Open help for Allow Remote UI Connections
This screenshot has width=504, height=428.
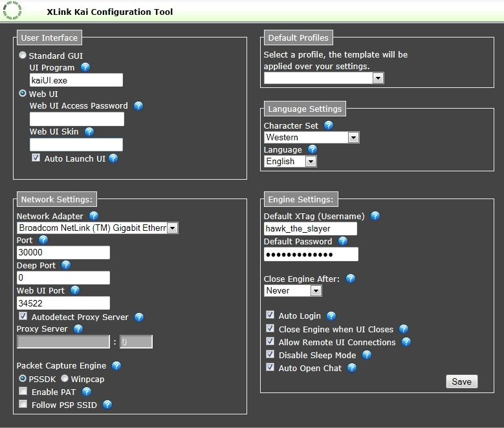coord(406,342)
